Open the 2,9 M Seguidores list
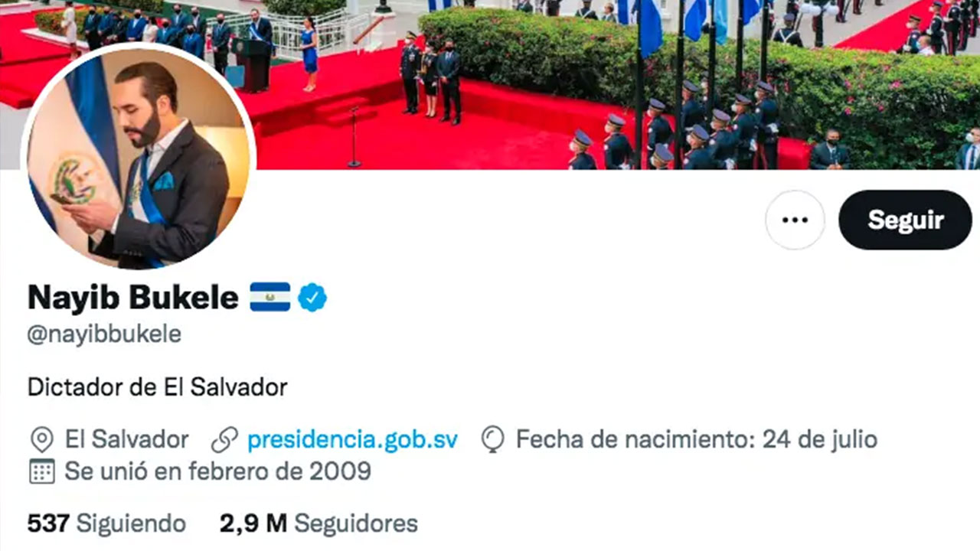The width and height of the screenshot is (980, 551). (318, 523)
